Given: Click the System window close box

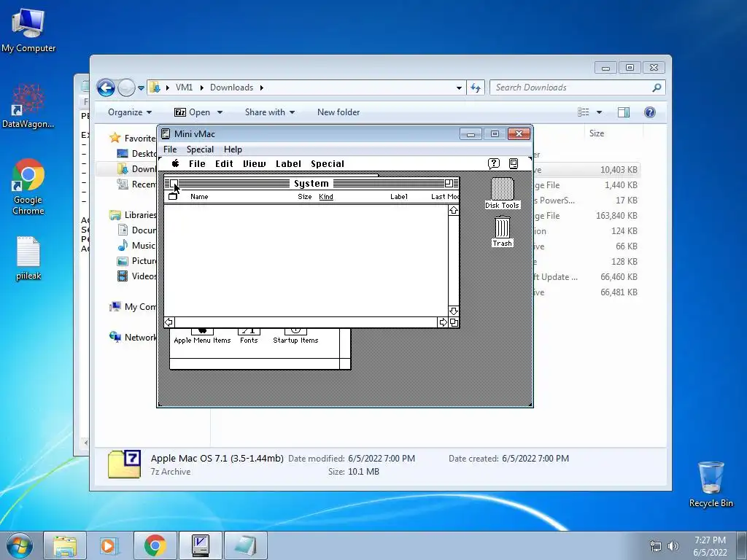Looking at the screenshot, I should click(x=174, y=183).
